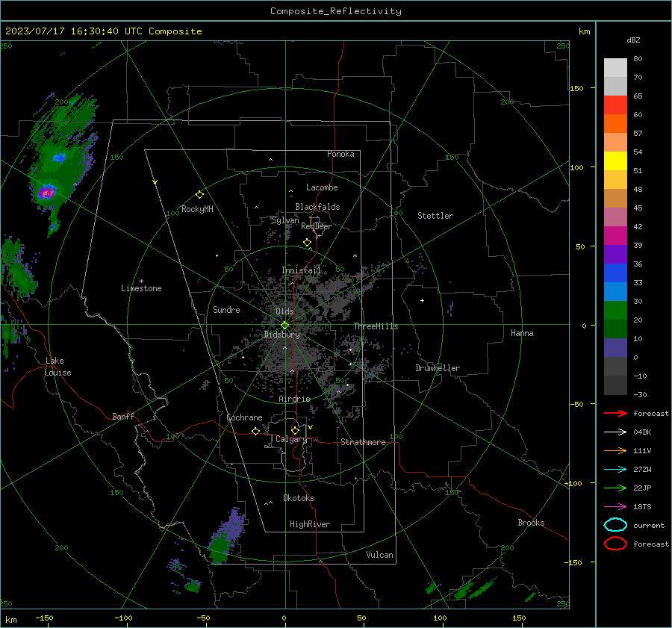
Task: Click the magenta 18TS arrow icon
Action: click(x=615, y=507)
